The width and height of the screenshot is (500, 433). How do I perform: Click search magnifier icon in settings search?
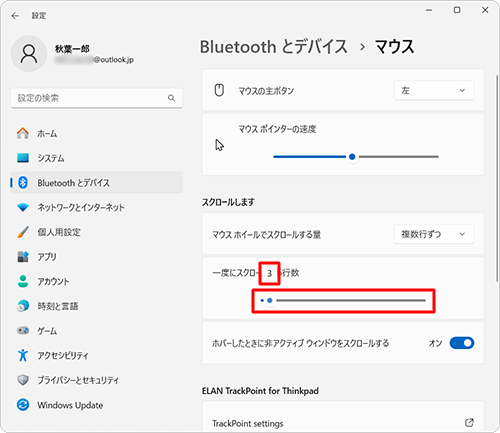pos(171,98)
